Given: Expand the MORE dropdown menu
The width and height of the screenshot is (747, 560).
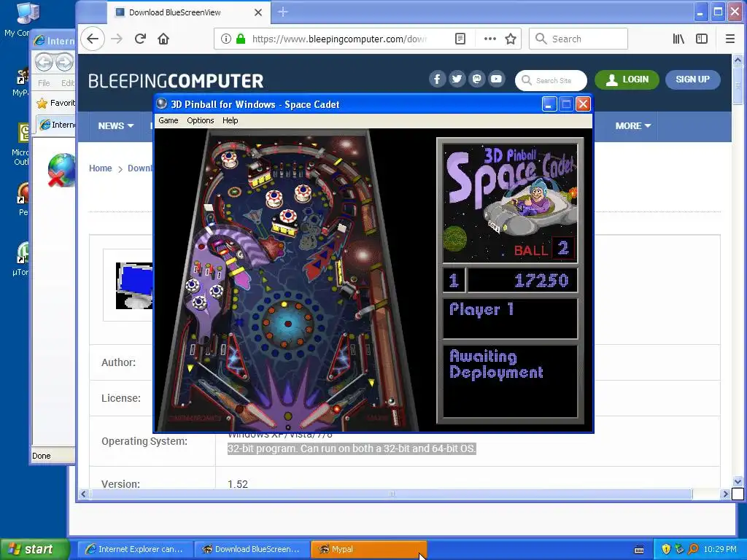Looking at the screenshot, I should 632,125.
